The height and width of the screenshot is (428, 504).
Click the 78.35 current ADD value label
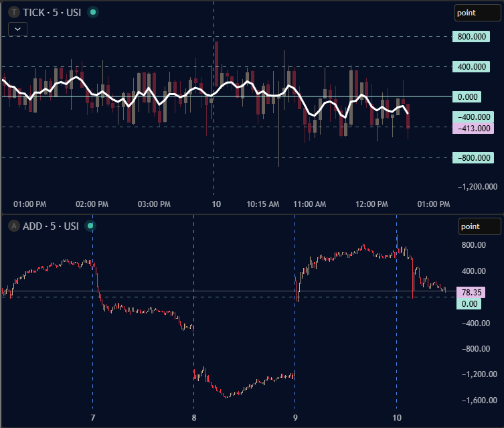(x=471, y=292)
